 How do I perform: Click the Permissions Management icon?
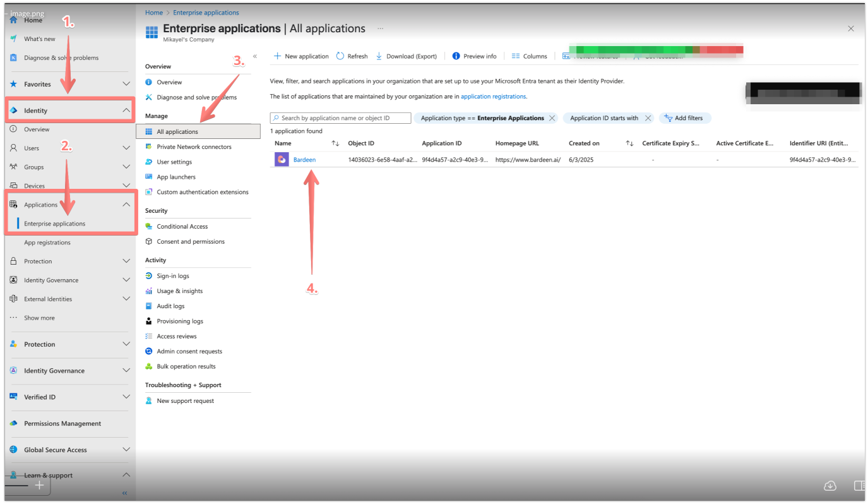pyautogui.click(x=13, y=423)
